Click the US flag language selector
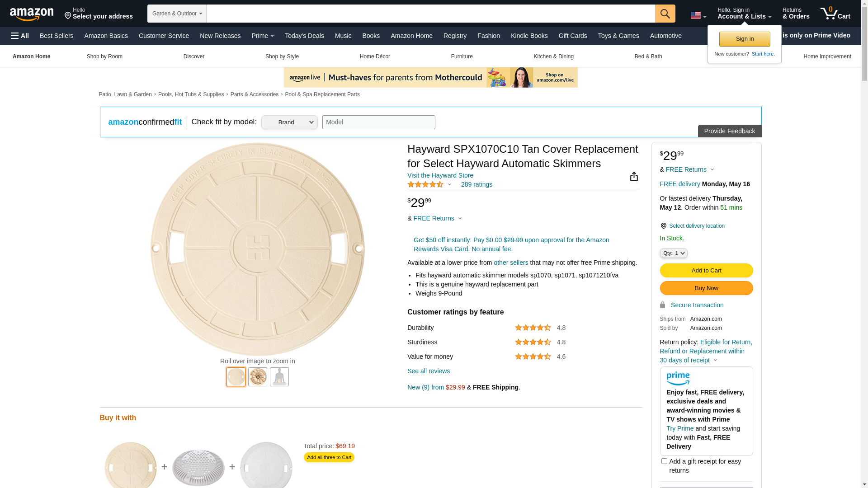Screen dimensions: 868x488 698,16
